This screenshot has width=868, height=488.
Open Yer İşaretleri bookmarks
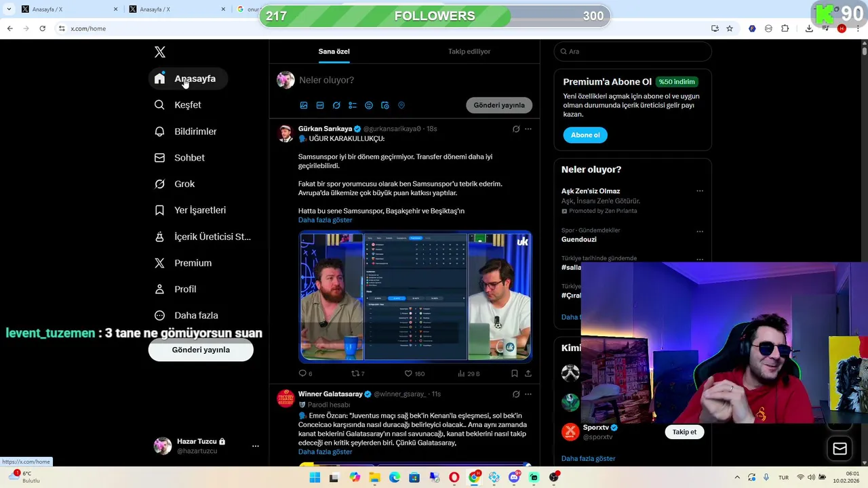tap(190, 210)
